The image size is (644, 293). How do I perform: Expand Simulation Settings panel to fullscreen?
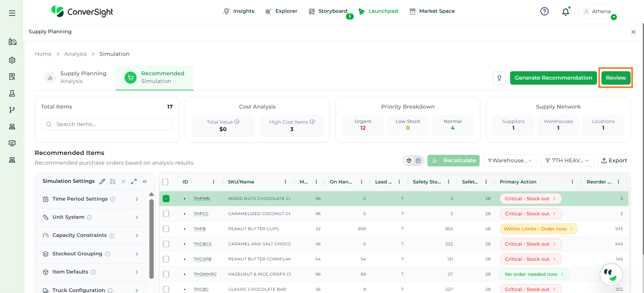pos(134,181)
